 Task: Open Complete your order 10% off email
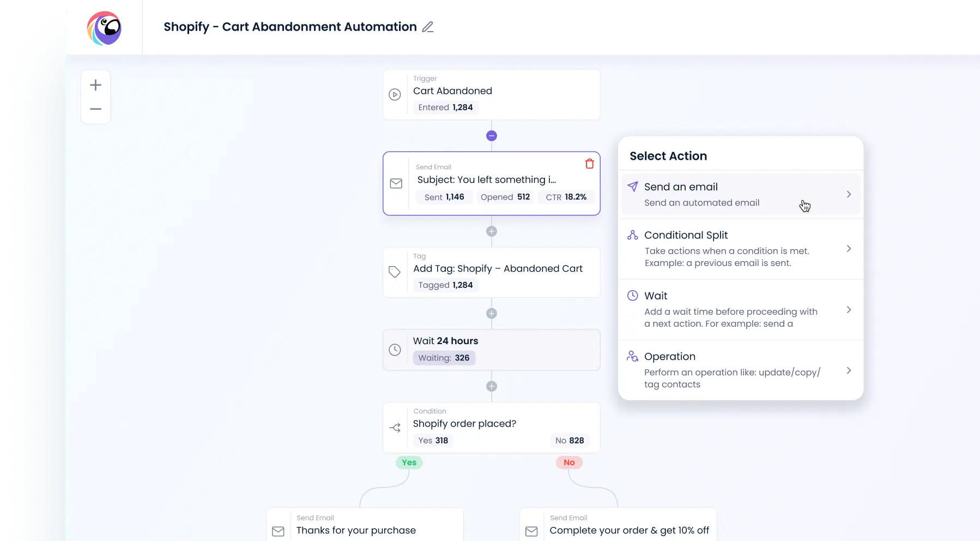pyautogui.click(x=618, y=525)
